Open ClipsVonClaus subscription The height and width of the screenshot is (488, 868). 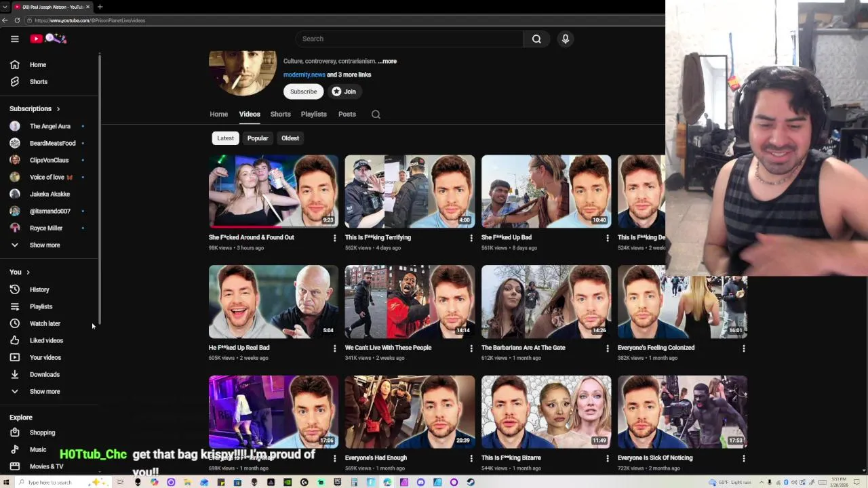coord(49,160)
